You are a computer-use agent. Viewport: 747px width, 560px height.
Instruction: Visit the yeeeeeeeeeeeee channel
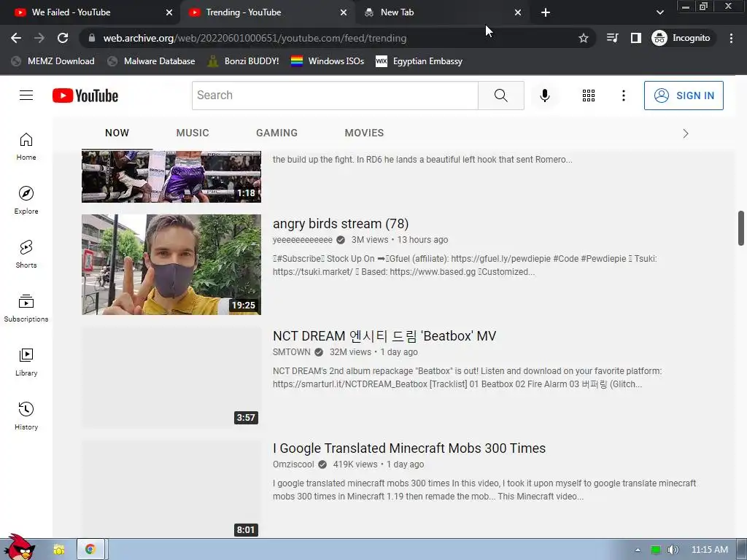[x=303, y=239]
